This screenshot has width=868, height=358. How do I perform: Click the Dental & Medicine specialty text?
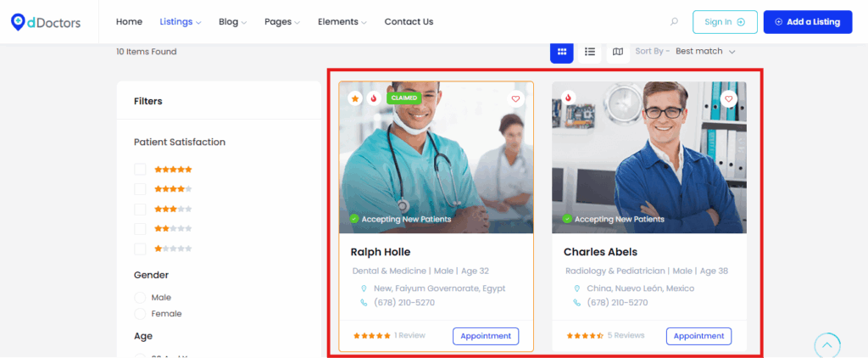click(389, 271)
